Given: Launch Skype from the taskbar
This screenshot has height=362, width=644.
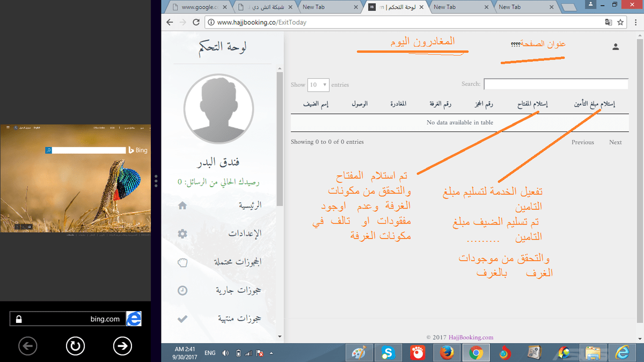Looking at the screenshot, I should [388, 352].
